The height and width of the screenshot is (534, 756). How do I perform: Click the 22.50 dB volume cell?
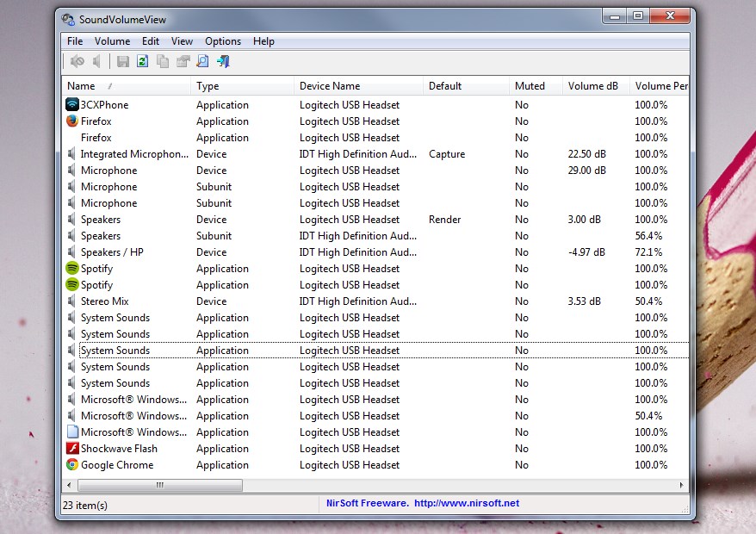tap(586, 154)
